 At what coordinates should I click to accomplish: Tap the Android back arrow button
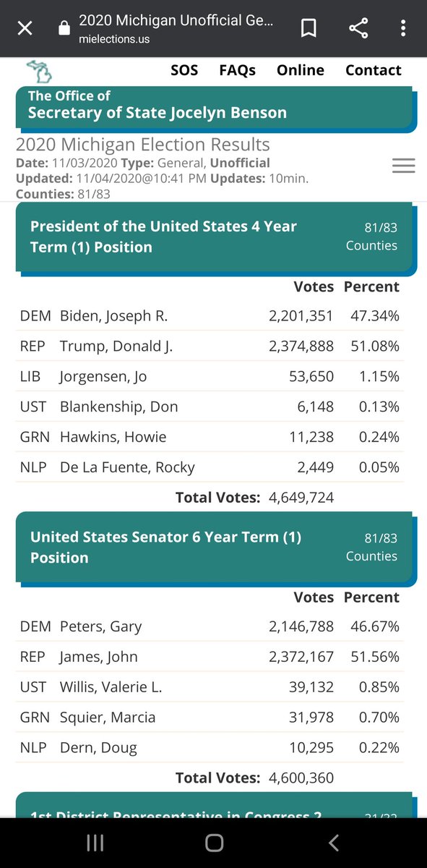(333, 843)
